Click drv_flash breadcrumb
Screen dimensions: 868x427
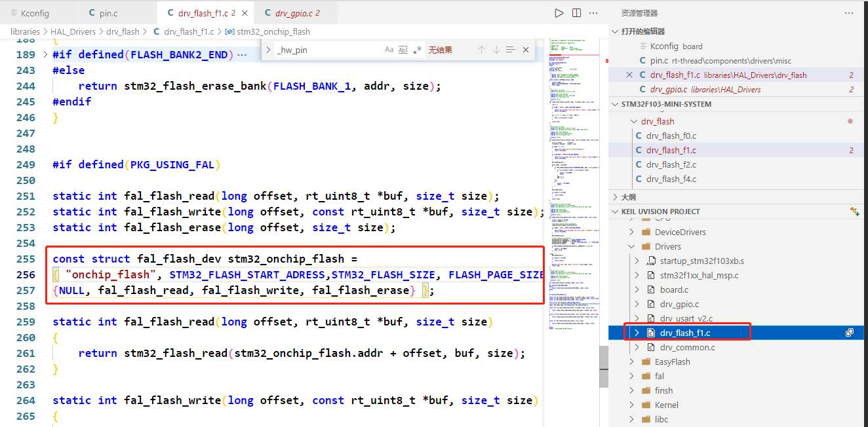coord(123,31)
